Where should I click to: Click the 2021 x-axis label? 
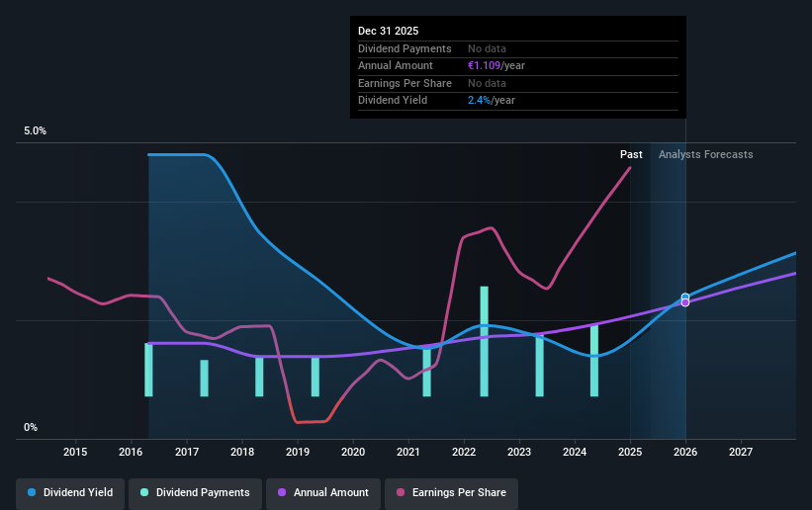point(408,452)
